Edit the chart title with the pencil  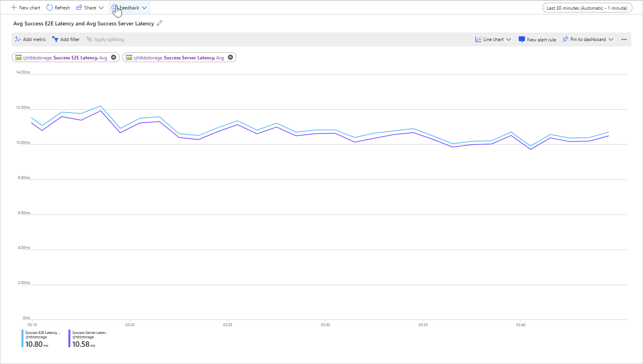[x=159, y=23]
